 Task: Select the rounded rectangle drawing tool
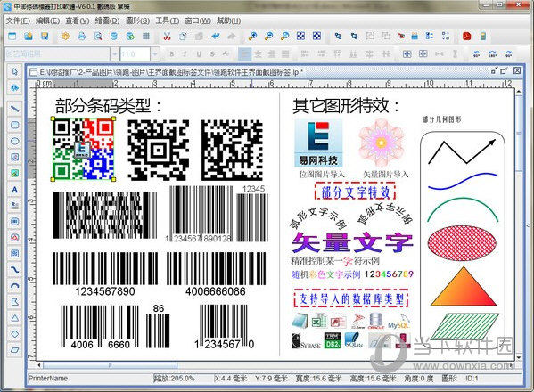[14, 125]
